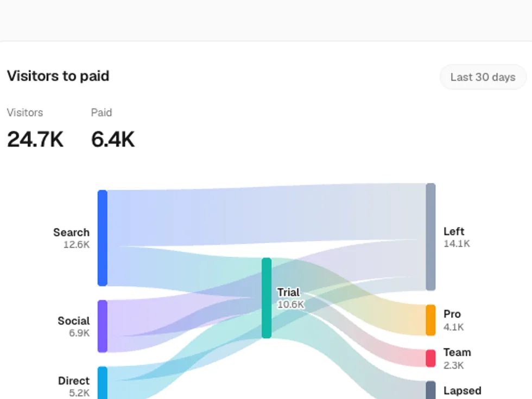The width and height of the screenshot is (532, 399).
Task: Click the Search to Left flow band
Action: click(x=267, y=216)
